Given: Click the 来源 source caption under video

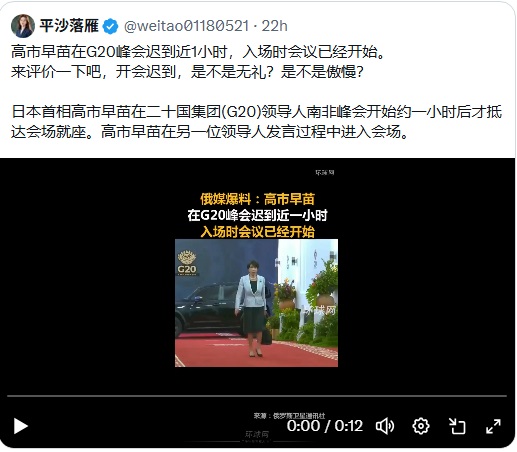Looking at the screenshot, I should click(x=289, y=416).
